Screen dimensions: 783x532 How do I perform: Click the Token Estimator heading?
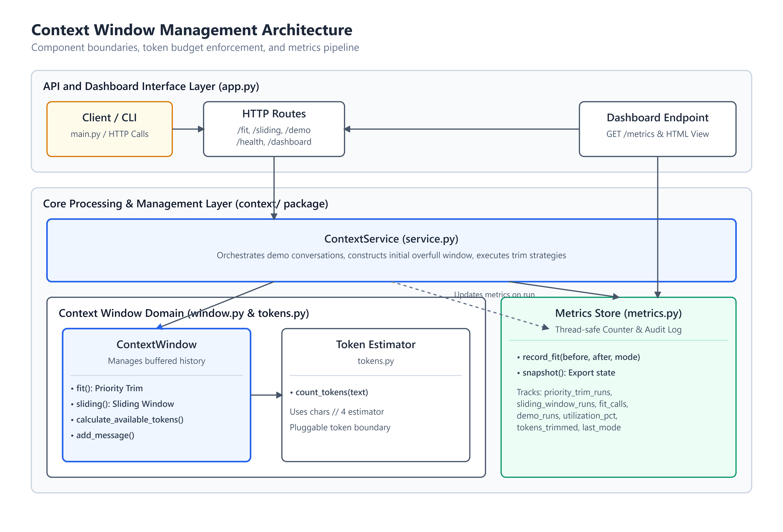pyautogui.click(x=376, y=344)
